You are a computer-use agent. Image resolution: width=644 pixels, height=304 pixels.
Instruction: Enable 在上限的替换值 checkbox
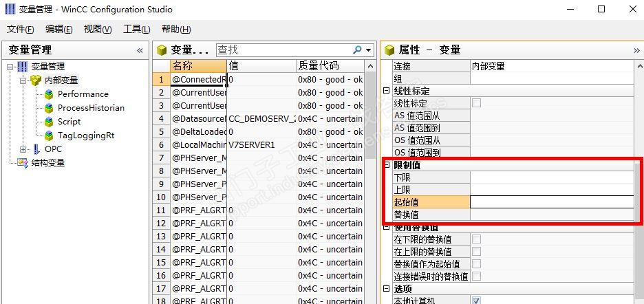tap(476, 252)
